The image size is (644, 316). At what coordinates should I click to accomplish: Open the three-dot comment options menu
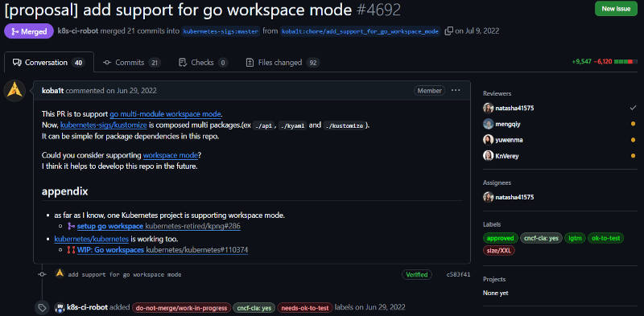(x=456, y=90)
